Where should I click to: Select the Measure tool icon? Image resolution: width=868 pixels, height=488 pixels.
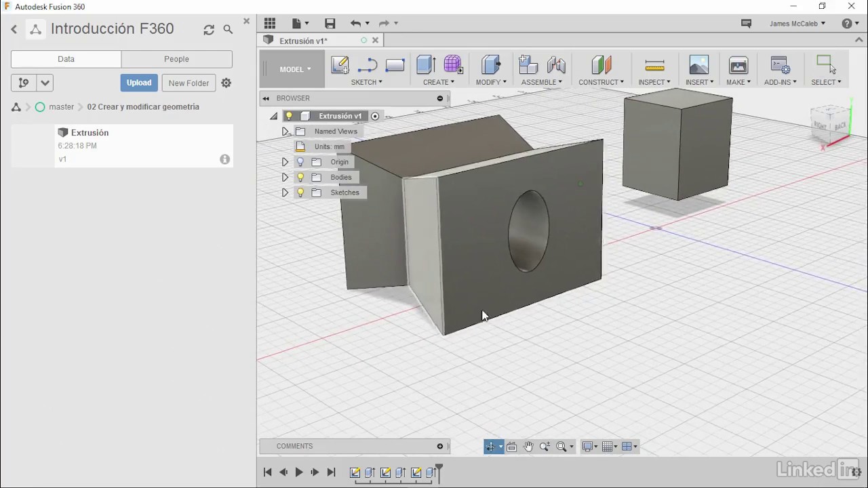654,65
